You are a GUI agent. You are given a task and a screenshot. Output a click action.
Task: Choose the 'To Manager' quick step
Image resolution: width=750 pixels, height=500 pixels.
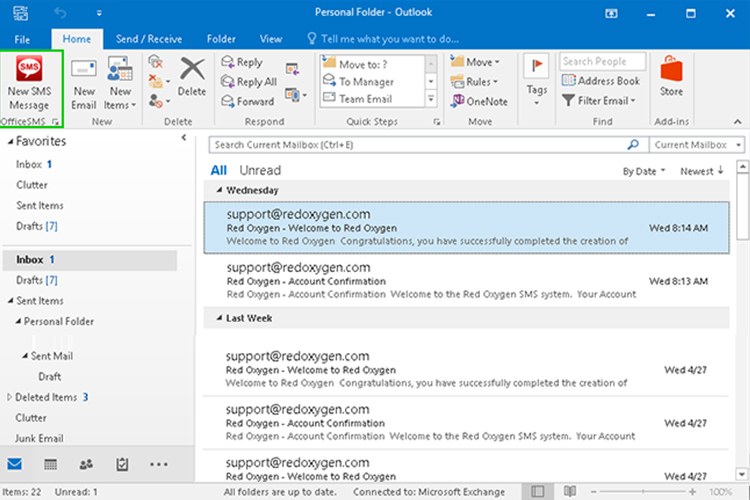[x=372, y=81]
